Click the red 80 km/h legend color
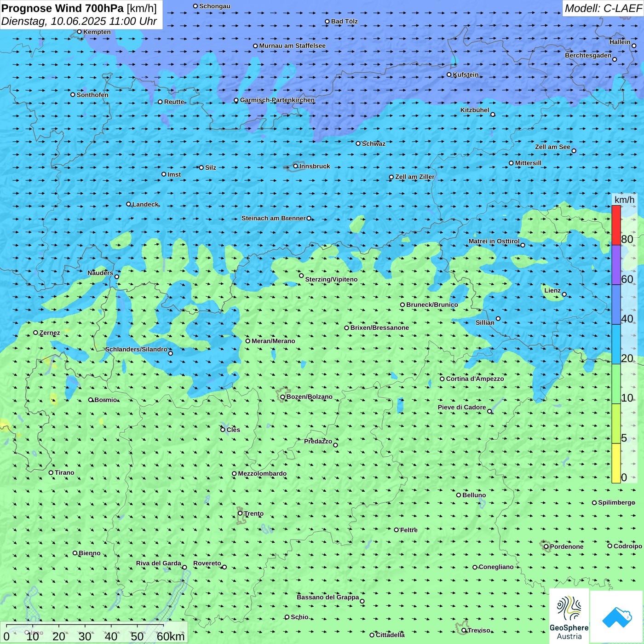Screen dimensions: 644x644 click(x=616, y=225)
